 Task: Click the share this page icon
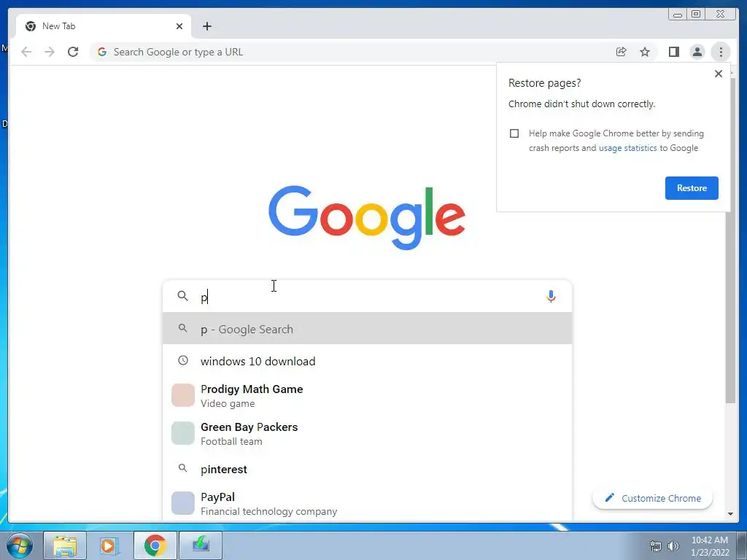(622, 52)
